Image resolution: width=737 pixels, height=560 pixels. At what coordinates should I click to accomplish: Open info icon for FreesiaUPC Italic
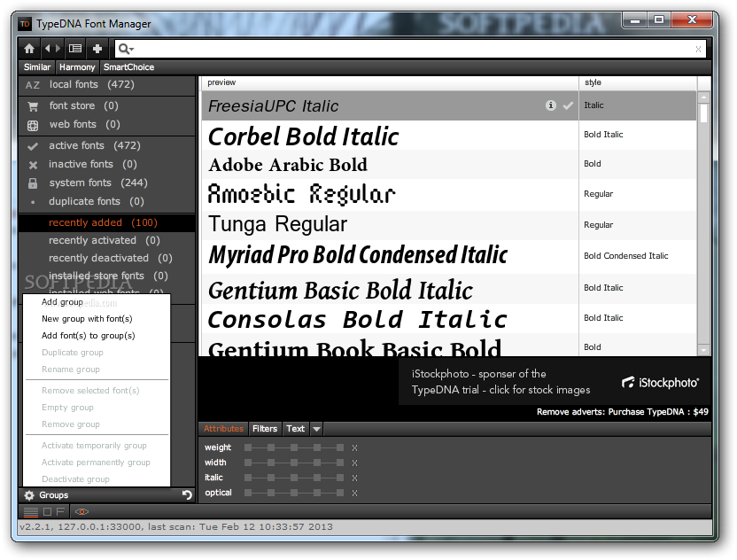coord(550,105)
